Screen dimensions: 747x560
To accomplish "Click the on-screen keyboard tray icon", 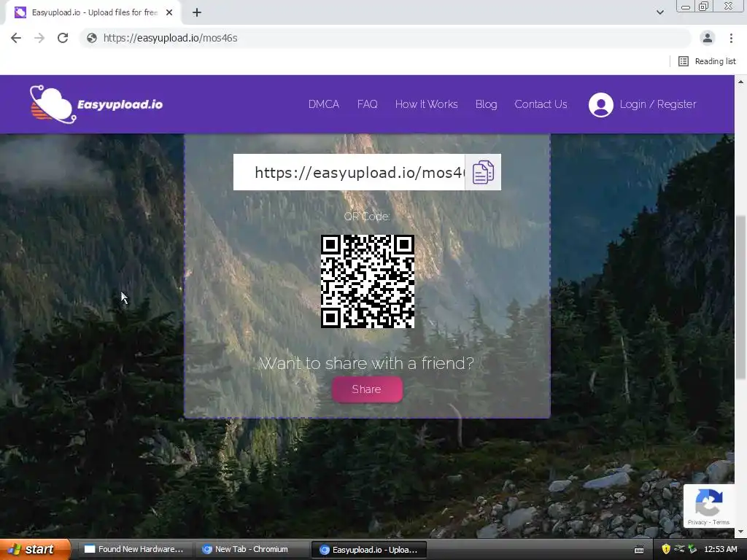I will coord(639,550).
